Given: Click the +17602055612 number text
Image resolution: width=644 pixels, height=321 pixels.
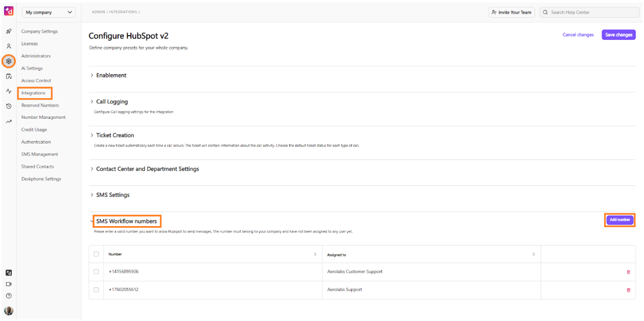Looking at the screenshot, I should click(x=123, y=290).
